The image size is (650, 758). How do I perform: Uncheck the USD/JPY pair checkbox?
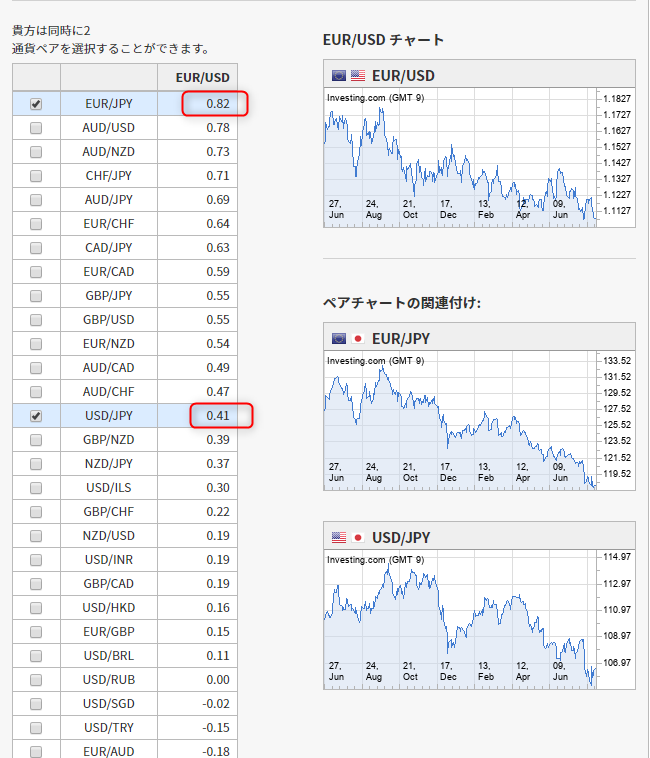click(x=36, y=416)
